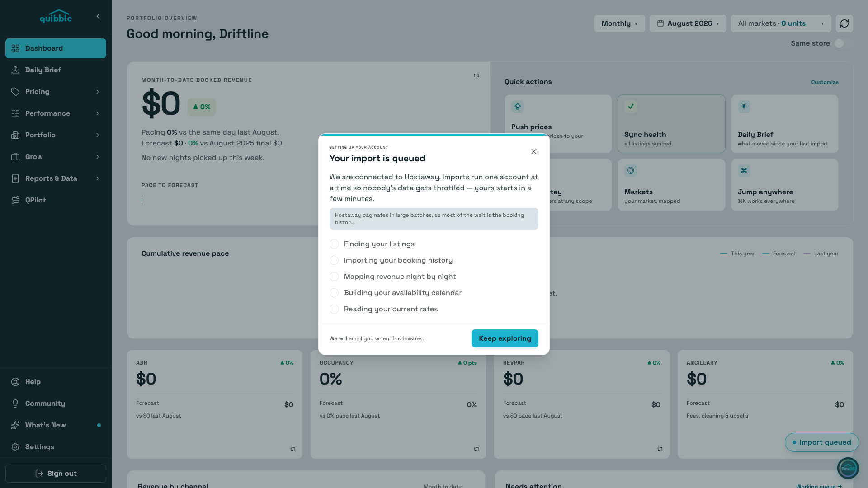Collapse the sidebar with the chevron arrow
Screen dimensions: 868x488
point(98,16)
